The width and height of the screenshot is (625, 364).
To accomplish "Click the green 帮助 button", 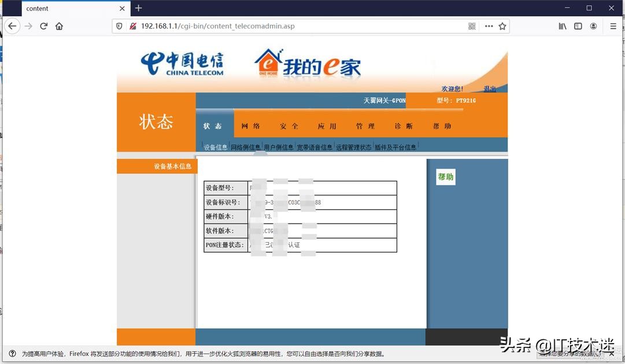I will pyautogui.click(x=445, y=177).
